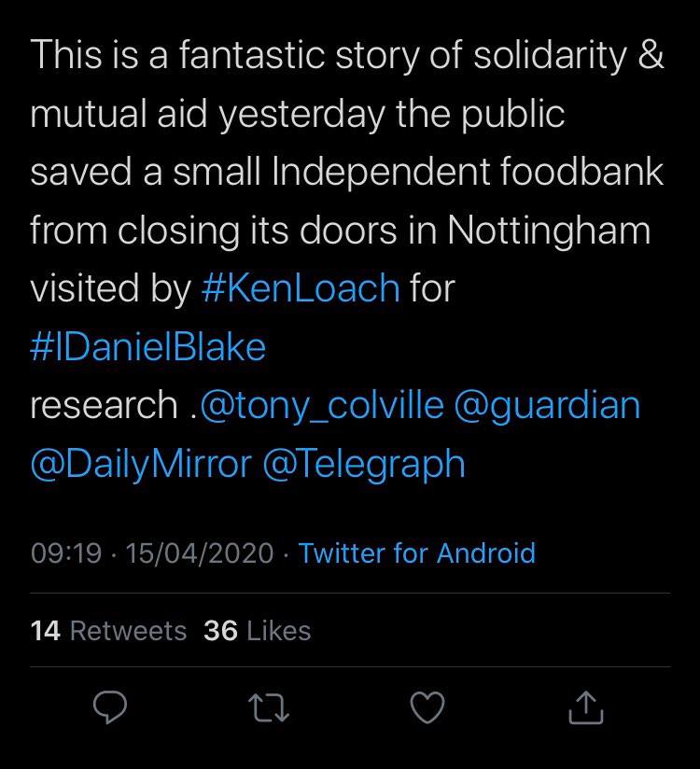
Task: Open the share tweet icon
Action: pos(587,710)
